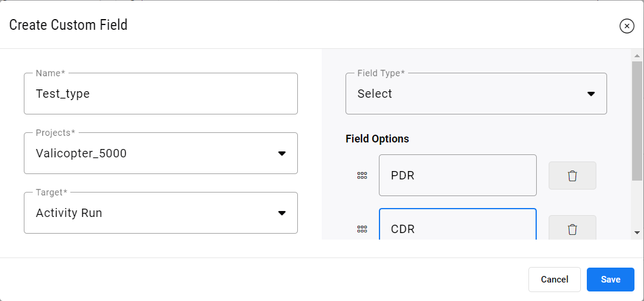Delete the PDR field option
The image size is (644, 301).
point(572,176)
